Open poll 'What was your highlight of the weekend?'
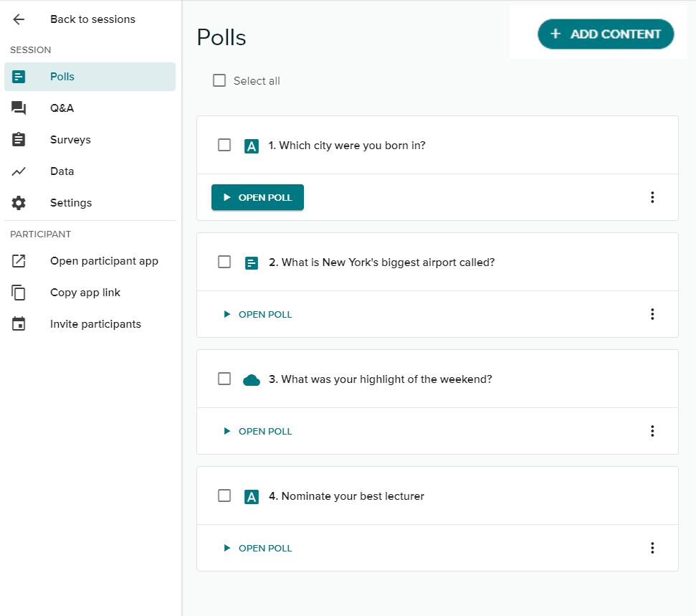This screenshot has width=696, height=616. [257, 431]
